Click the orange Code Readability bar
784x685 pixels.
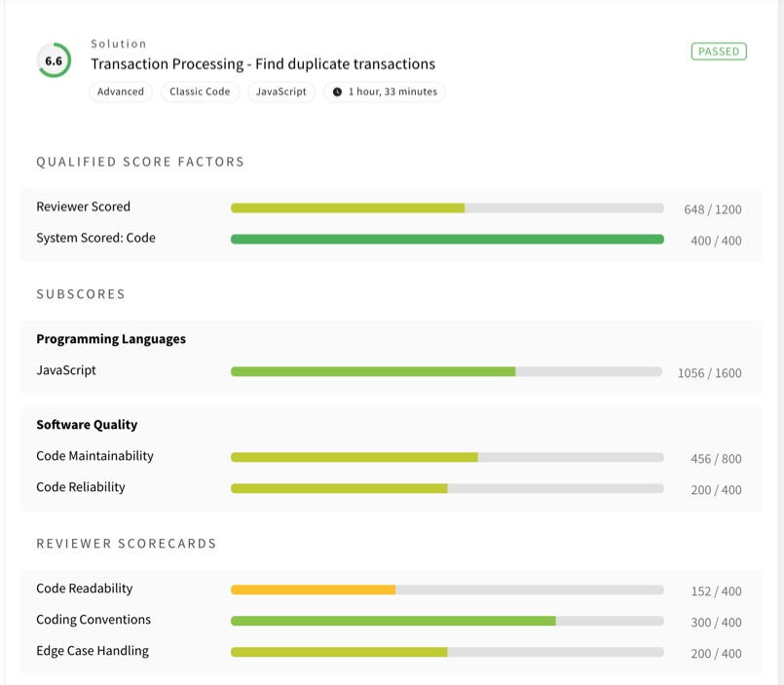[313, 590]
